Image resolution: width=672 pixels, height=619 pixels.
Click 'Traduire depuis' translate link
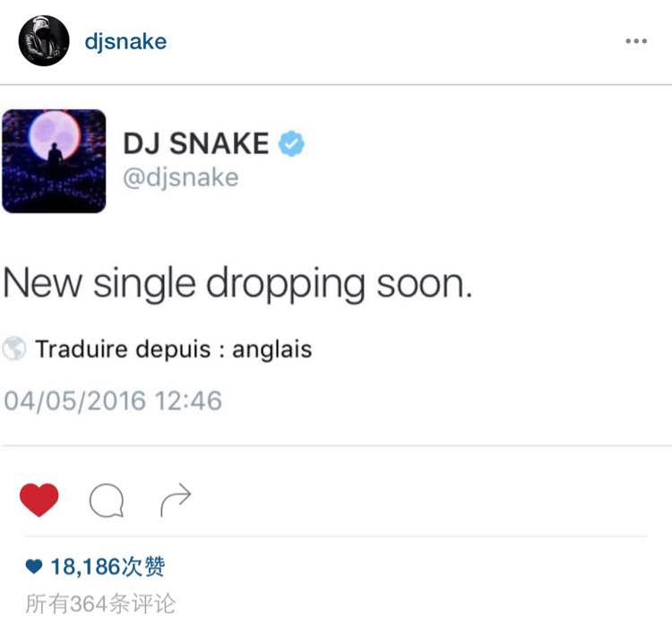pyautogui.click(x=125, y=348)
